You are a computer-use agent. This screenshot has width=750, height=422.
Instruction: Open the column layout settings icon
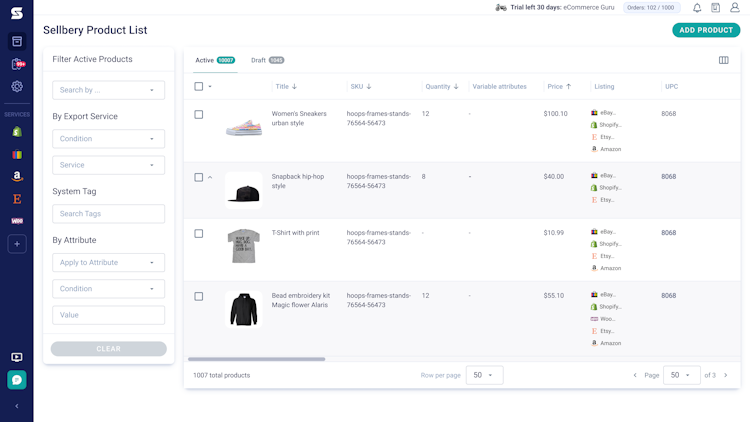click(724, 60)
